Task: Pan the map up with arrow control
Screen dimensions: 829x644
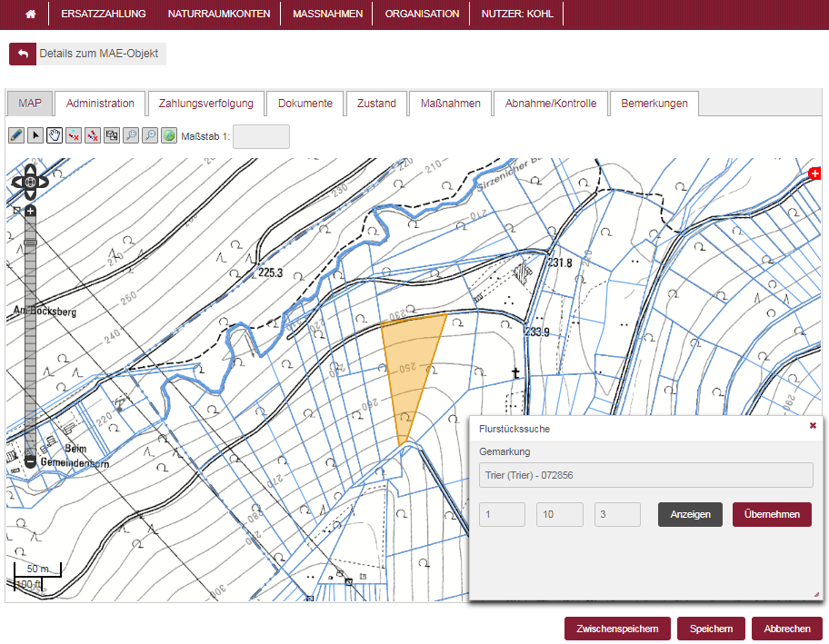Action: (30, 170)
